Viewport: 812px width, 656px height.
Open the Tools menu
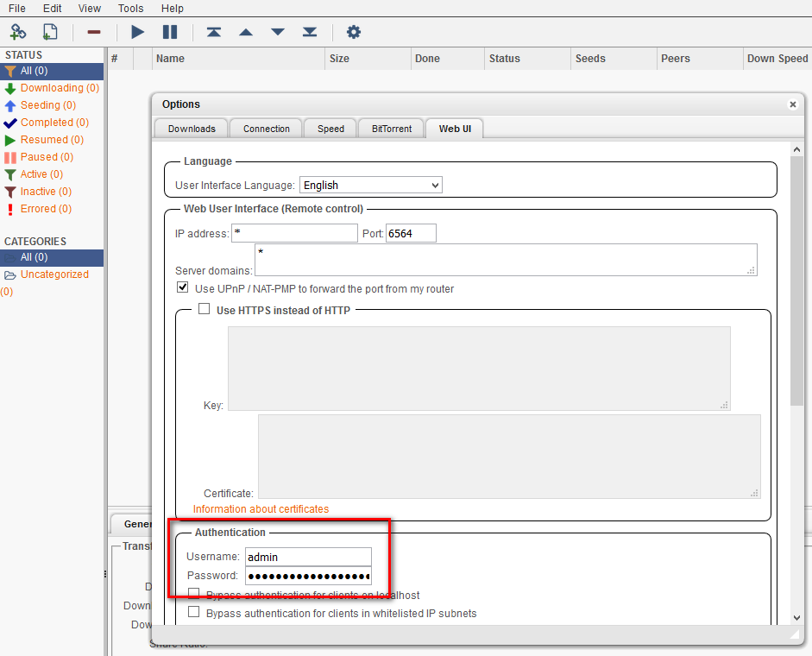coord(130,8)
